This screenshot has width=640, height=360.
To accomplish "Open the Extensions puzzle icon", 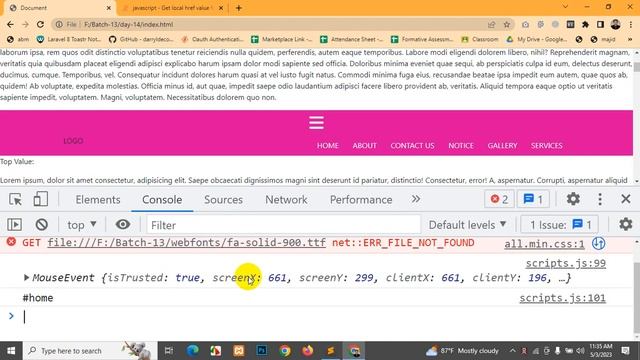I will tap(585, 24).
